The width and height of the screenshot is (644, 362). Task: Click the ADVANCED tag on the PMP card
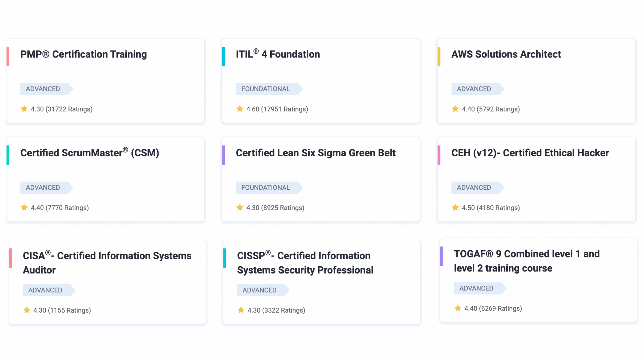(46, 89)
